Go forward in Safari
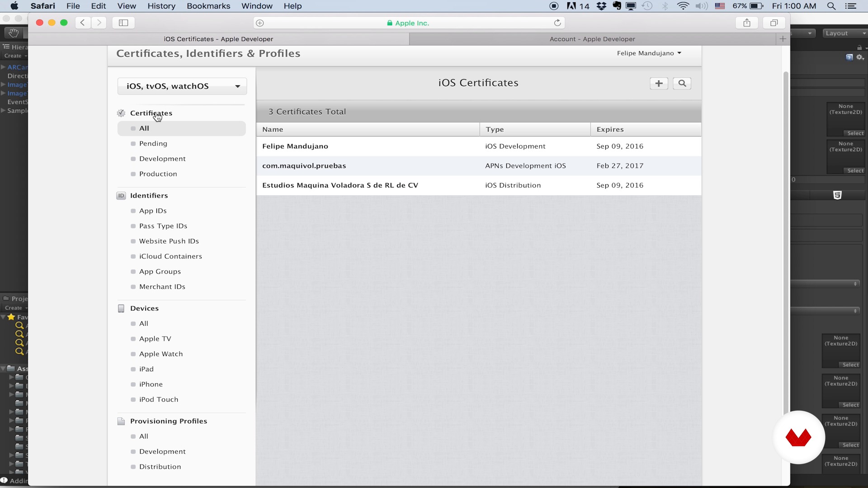This screenshot has width=868, height=488. point(99,23)
